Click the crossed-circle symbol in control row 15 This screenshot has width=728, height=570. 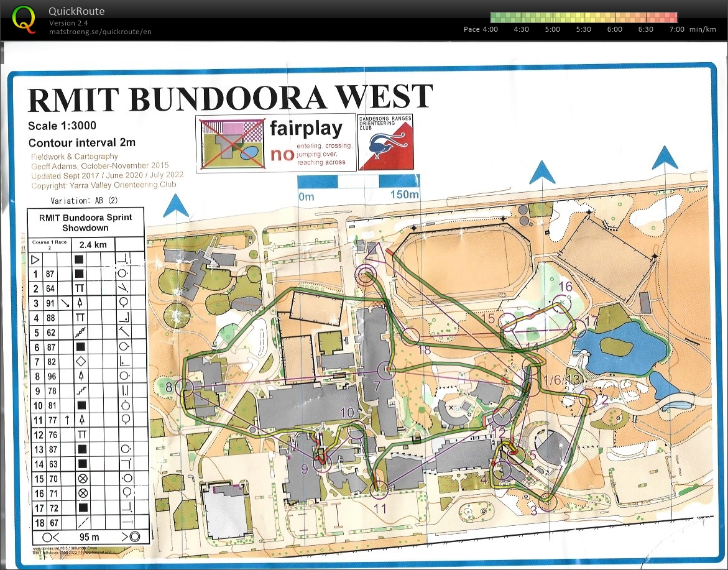coord(83,478)
